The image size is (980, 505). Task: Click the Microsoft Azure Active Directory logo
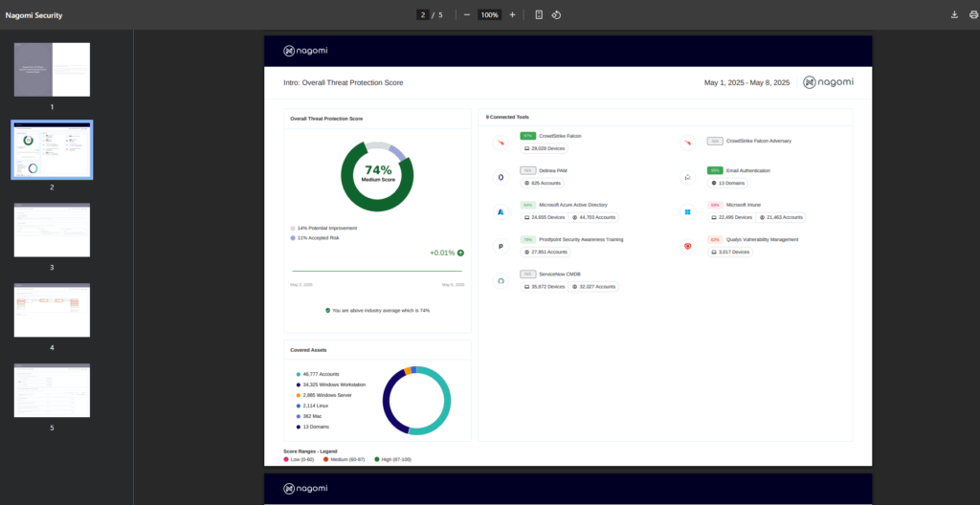tap(501, 212)
